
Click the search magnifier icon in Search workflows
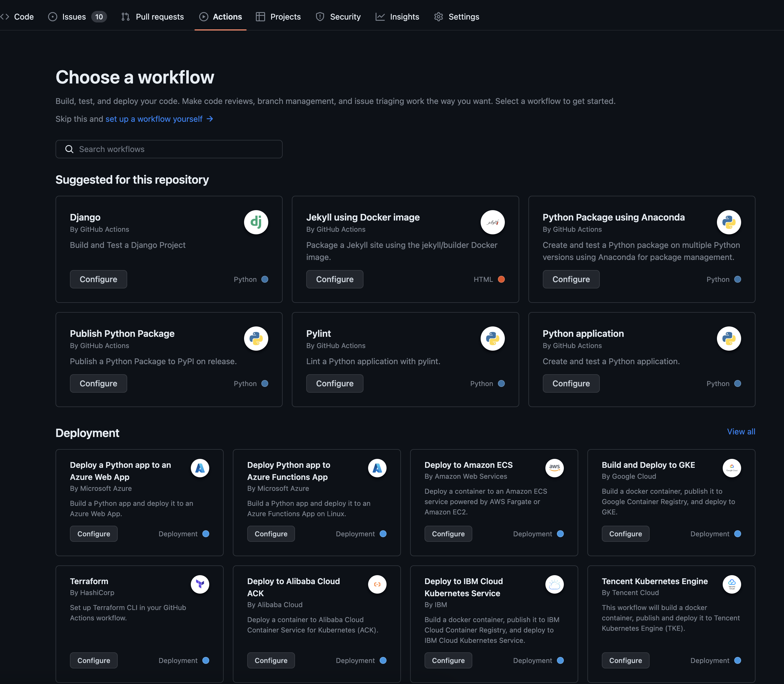point(69,149)
